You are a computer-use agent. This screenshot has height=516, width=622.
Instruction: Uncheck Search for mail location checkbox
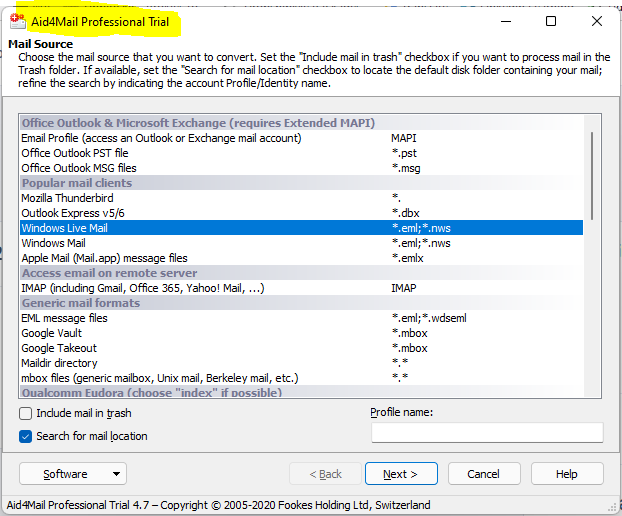coord(25,436)
